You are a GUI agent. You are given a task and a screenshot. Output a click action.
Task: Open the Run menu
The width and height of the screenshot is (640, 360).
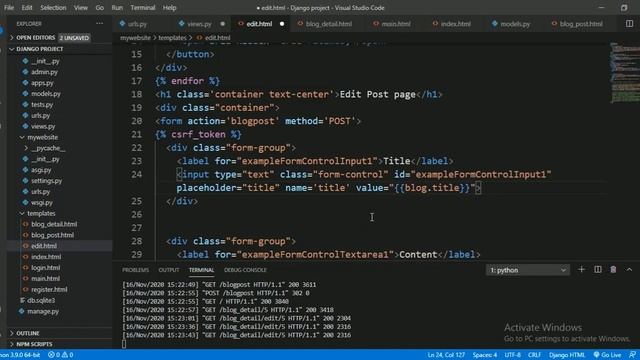coord(117,7)
